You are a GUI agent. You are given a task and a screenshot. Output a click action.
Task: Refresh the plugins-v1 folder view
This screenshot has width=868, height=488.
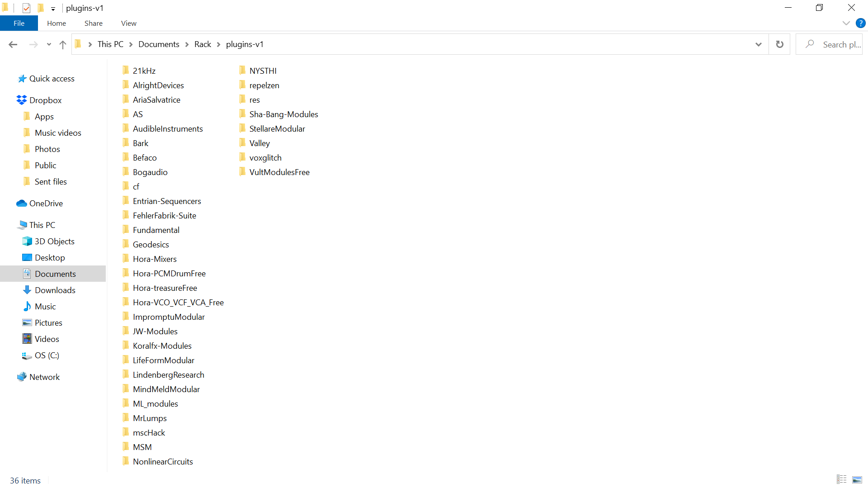pyautogui.click(x=780, y=44)
